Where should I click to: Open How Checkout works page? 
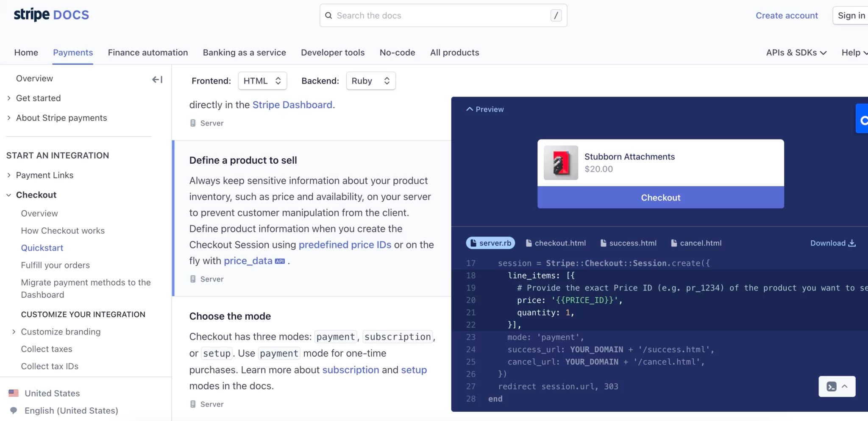tap(63, 231)
